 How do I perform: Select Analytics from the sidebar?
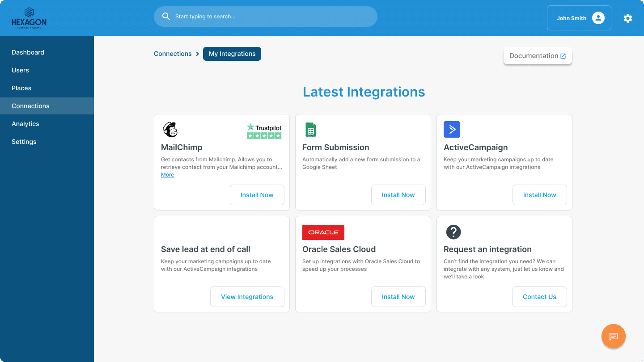(x=25, y=124)
